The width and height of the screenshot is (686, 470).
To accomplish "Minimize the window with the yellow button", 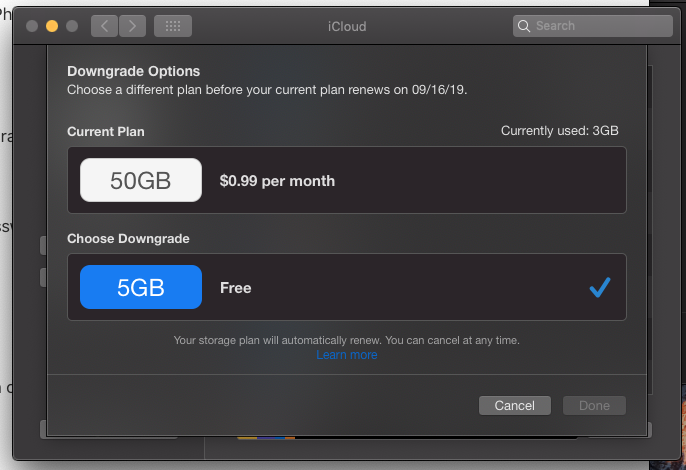I will click(x=52, y=26).
